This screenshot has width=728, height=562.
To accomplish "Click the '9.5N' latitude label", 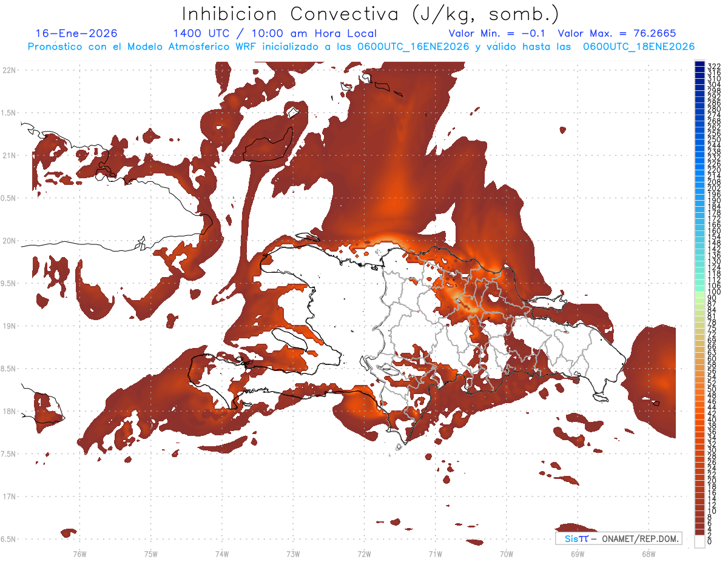I will click(x=9, y=283).
